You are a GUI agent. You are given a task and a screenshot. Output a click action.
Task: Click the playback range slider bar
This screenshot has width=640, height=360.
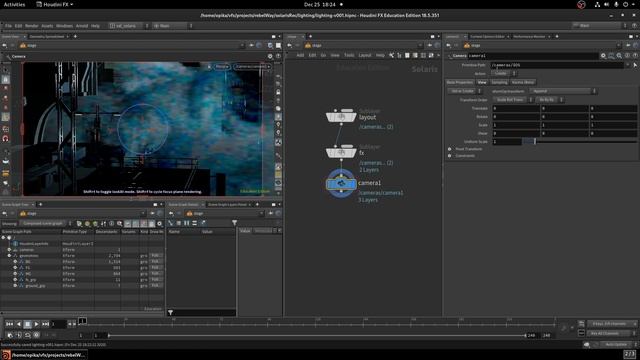[317, 336]
